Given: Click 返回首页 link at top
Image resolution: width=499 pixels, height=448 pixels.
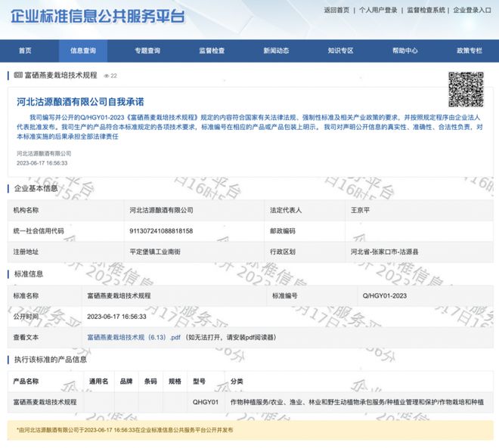Looking at the screenshot, I should tap(336, 10).
